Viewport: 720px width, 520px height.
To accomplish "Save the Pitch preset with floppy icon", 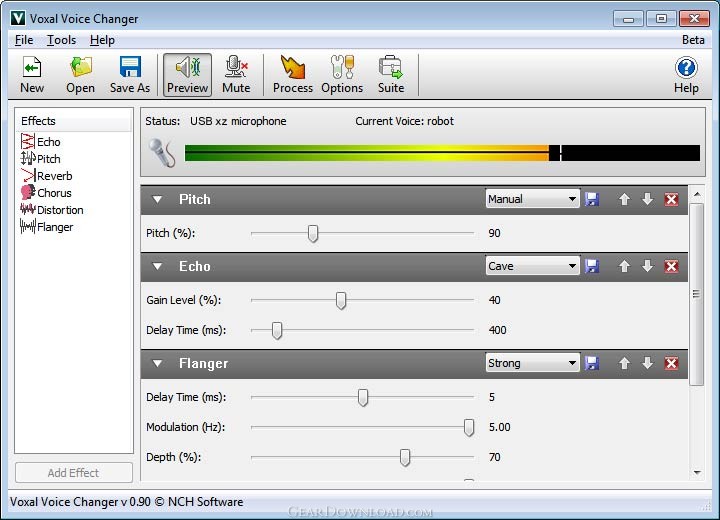I will [592, 199].
